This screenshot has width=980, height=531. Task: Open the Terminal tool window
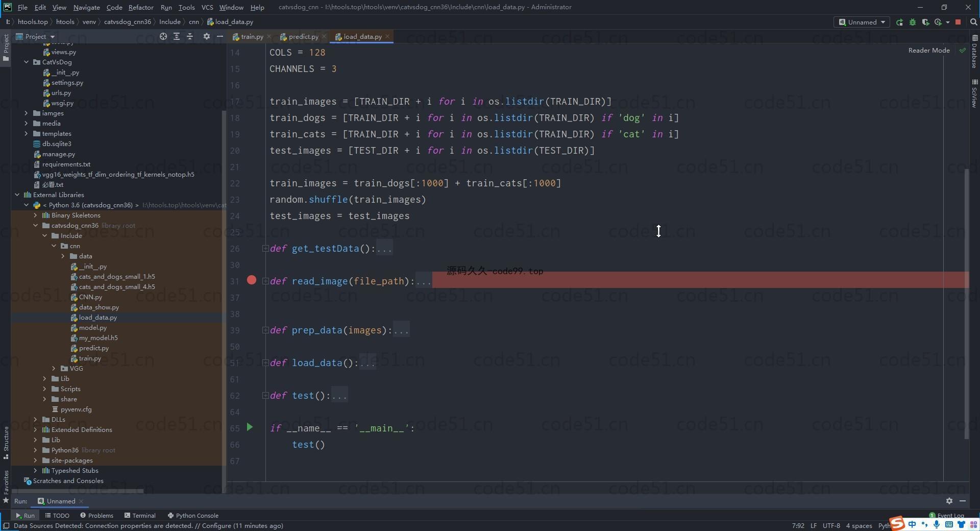(140, 515)
